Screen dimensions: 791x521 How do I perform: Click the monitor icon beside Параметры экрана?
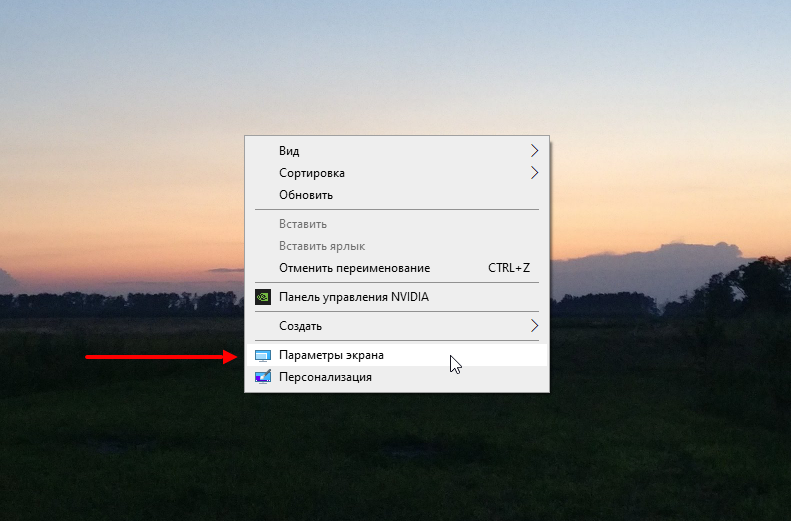coord(263,356)
